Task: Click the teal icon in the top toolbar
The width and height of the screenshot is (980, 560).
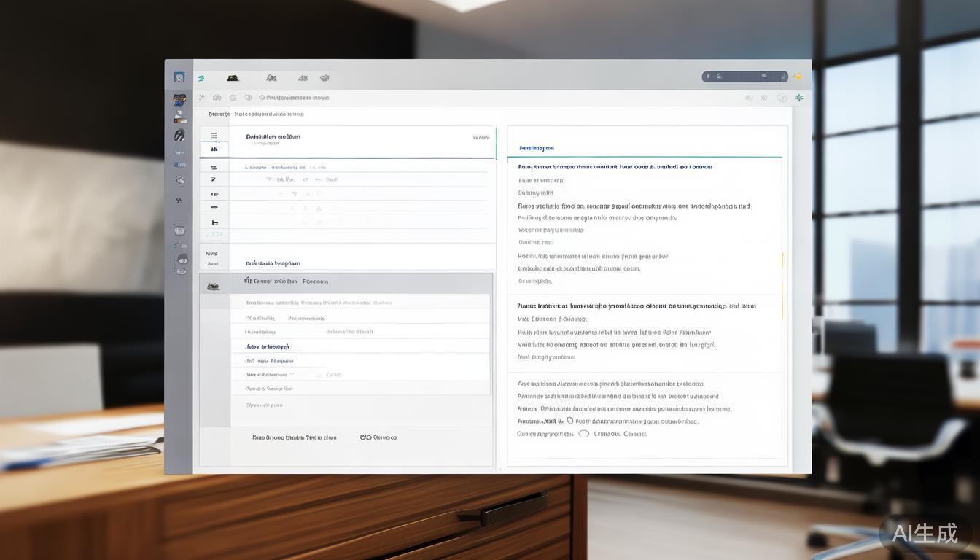Action: pyautogui.click(x=201, y=78)
